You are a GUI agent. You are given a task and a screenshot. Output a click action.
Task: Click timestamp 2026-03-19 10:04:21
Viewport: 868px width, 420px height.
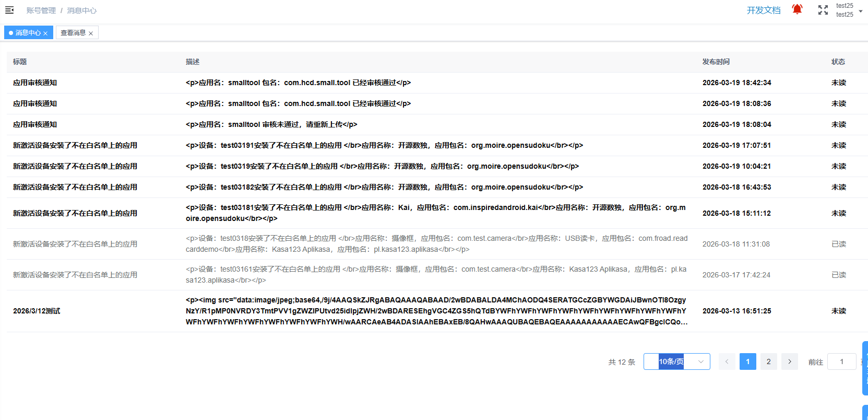point(736,166)
